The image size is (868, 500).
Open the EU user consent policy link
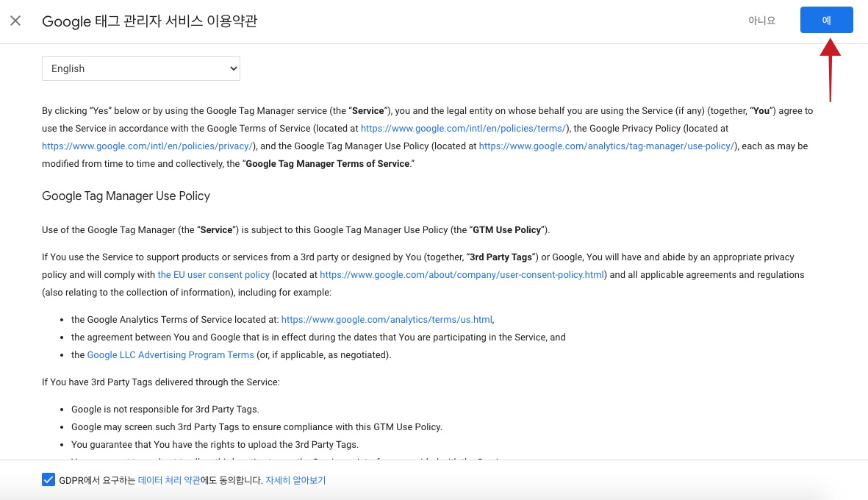(x=214, y=275)
